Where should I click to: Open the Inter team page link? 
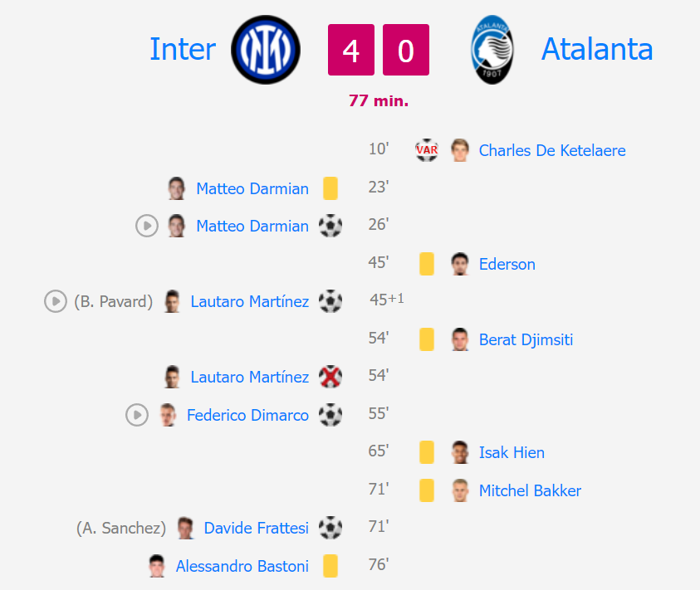(x=183, y=49)
